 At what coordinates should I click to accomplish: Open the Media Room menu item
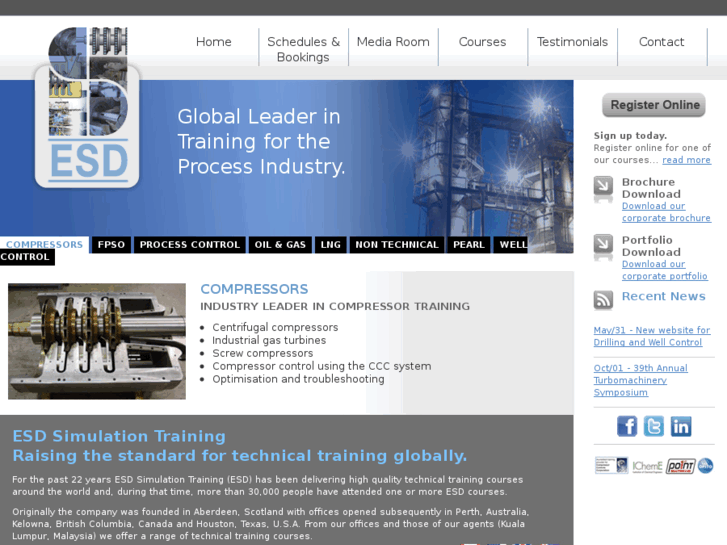(393, 42)
